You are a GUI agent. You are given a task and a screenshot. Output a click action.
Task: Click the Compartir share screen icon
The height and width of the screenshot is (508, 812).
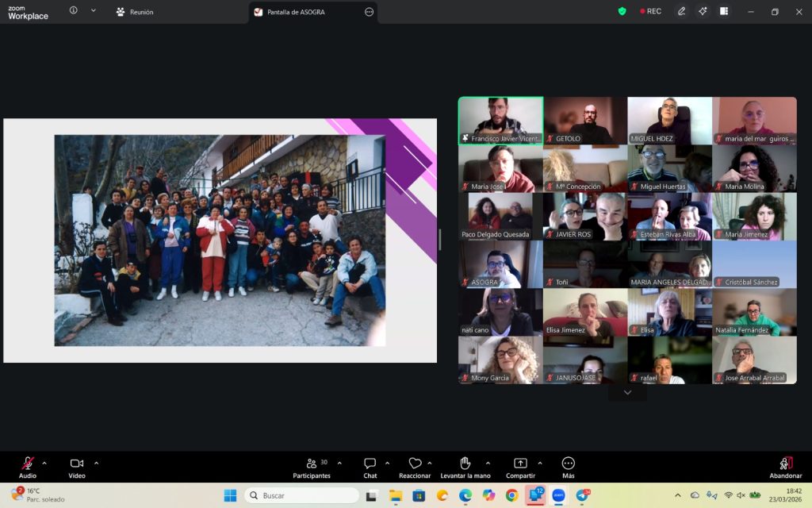tap(520, 464)
